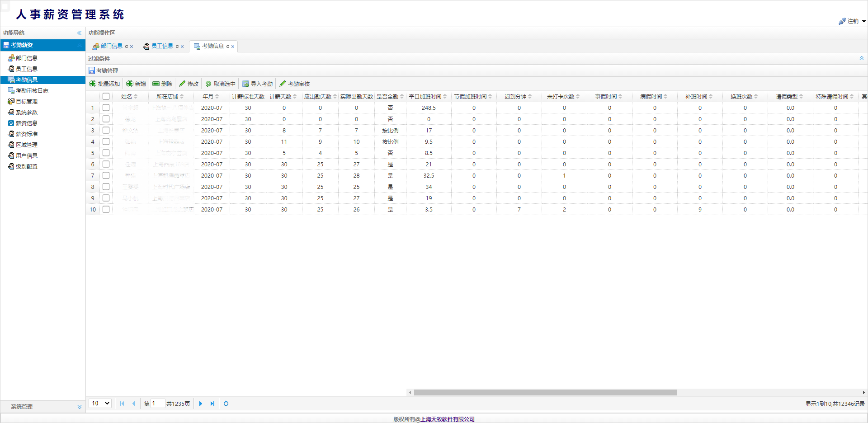Click the import attendance (导入考勤) icon
868x423 pixels.
(x=245, y=84)
